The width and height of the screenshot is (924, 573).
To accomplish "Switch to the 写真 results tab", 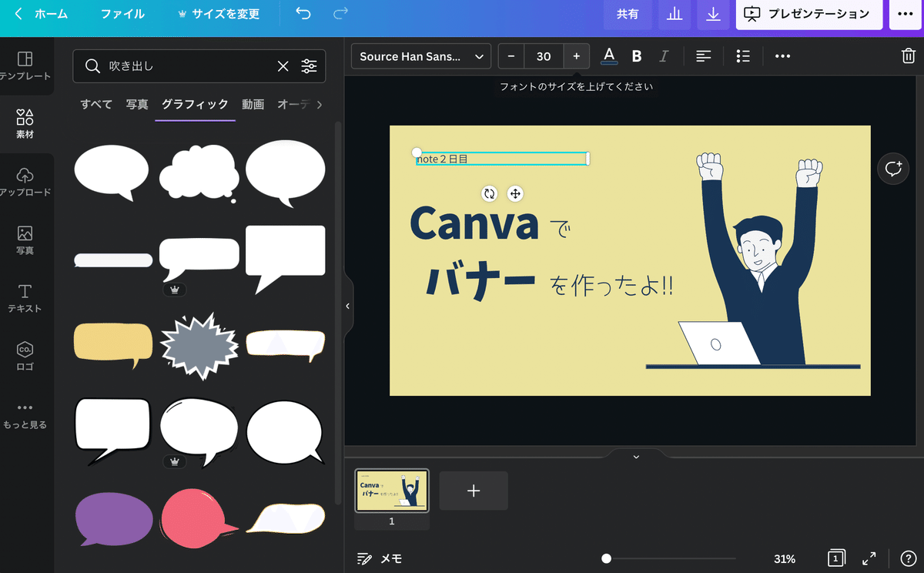I will tap(137, 105).
